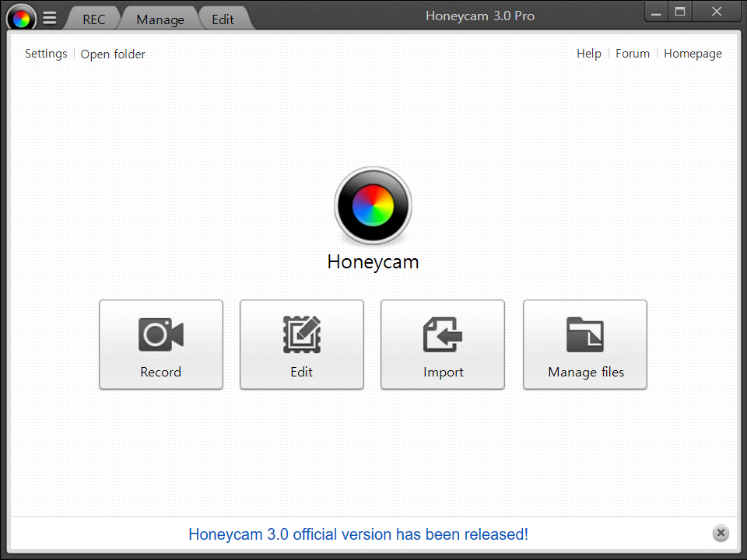This screenshot has width=747, height=560.
Task: Click the Manage files folder icon
Action: pos(584,333)
